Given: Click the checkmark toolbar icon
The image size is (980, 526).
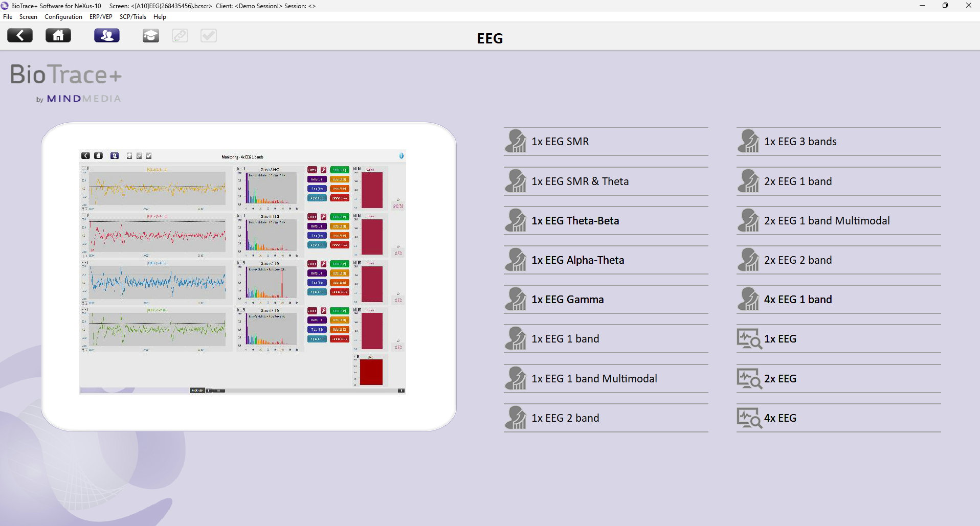Looking at the screenshot, I should pyautogui.click(x=209, y=36).
